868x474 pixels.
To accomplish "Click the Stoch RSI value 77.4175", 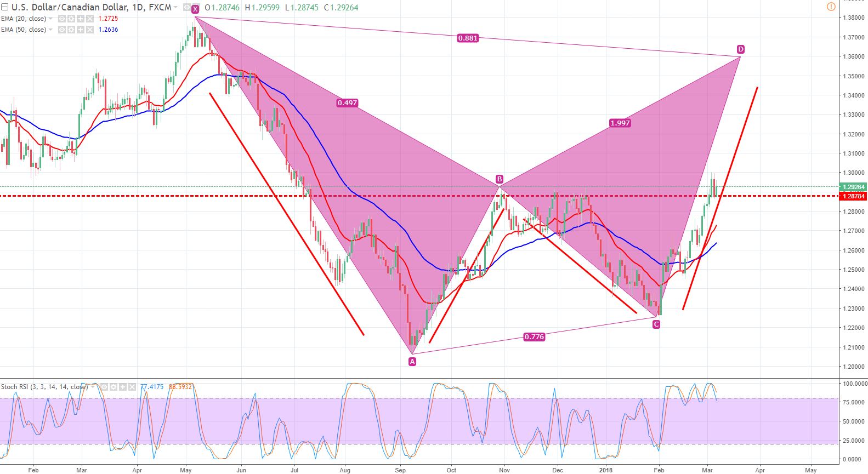I will point(152,387).
